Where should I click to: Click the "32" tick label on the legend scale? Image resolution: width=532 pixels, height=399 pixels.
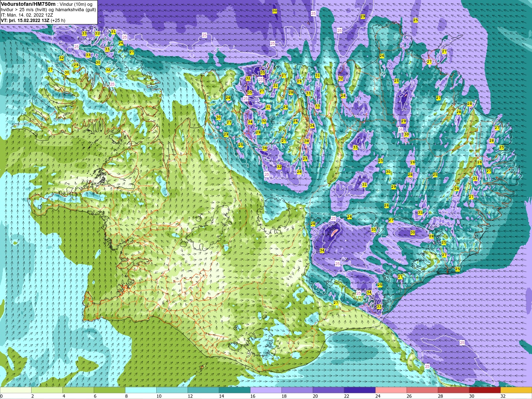pos(503,396)
